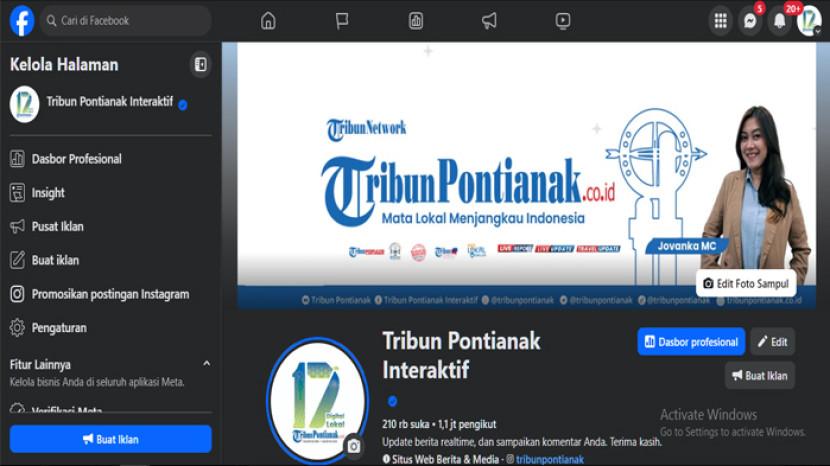Open the Ads megaphone icon in top bar
This screenshot has width=830, height=466.
point(489,21)
